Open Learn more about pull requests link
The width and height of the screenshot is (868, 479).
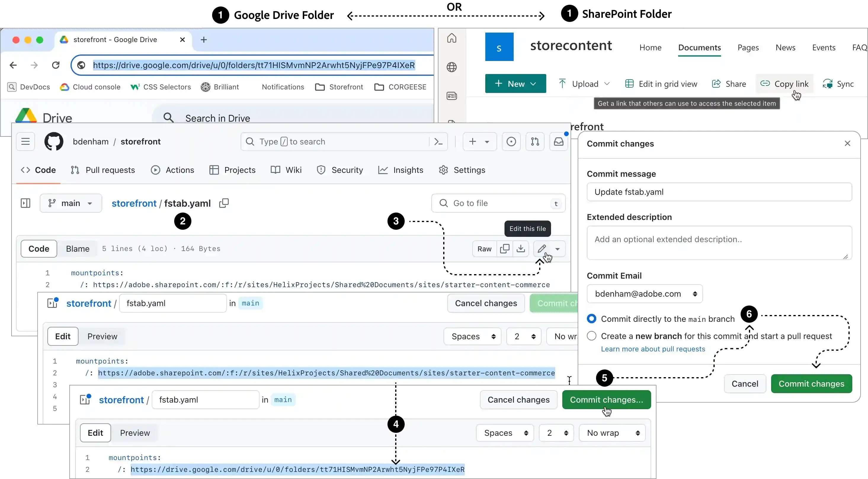click(x=653, y=349)
